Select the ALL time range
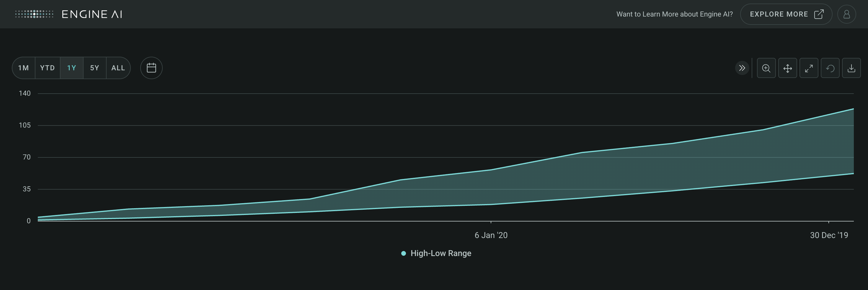This screenshot has height=290, width=868. (x=118, y=68)
